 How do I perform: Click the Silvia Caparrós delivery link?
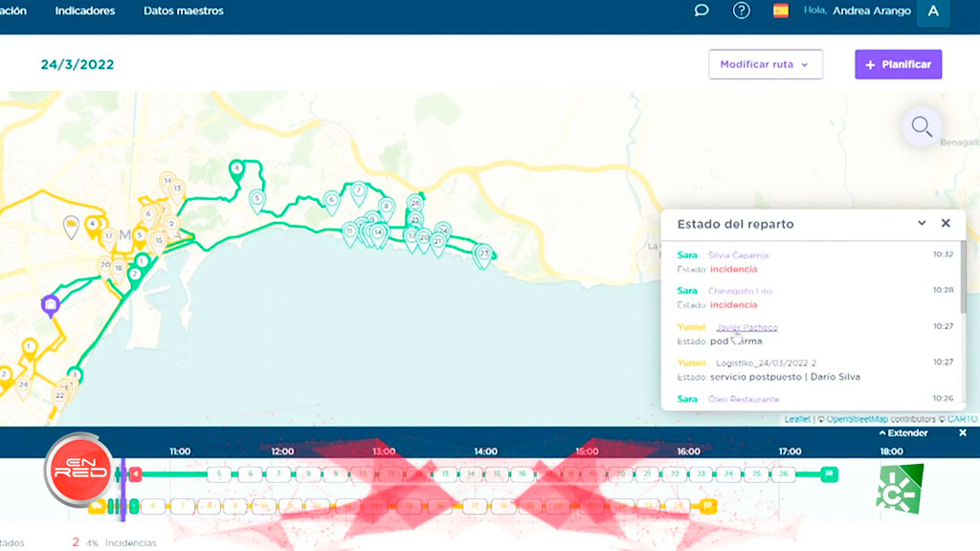tap(738, 255)
